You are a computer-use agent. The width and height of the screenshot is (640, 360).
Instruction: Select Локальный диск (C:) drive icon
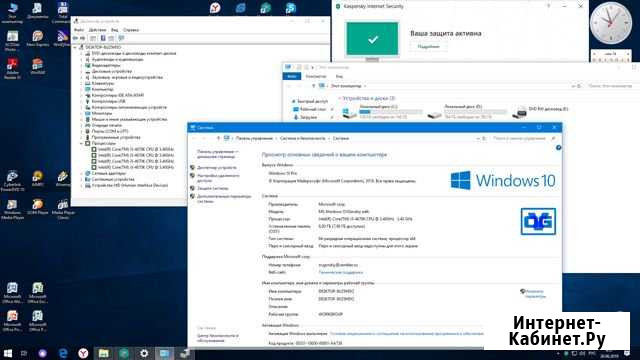coord(349,113)
